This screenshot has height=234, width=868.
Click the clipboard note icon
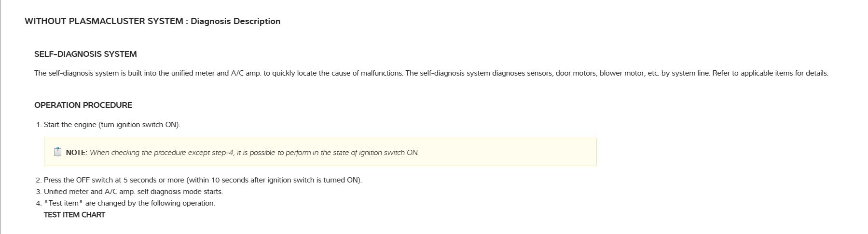click(x=57, y=152)
